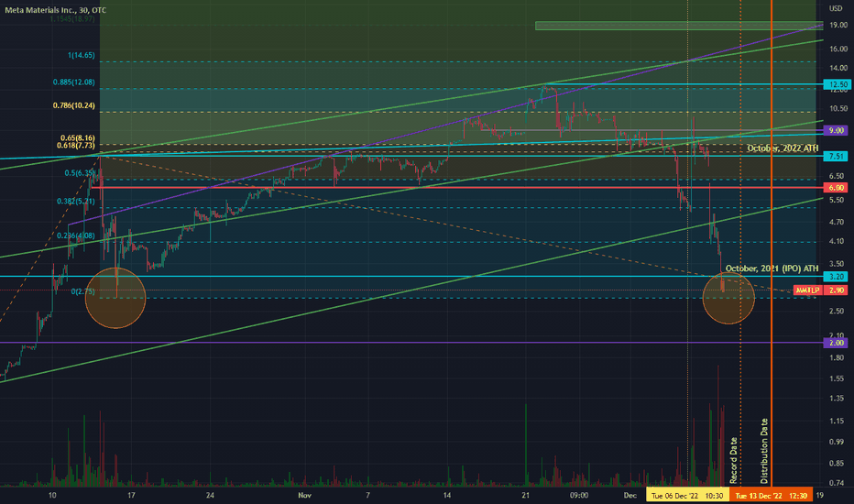Click the 0.786(10.24) Fibonacci level label
Viewport: 854px width, 504px height.
[x=73, y=105]
